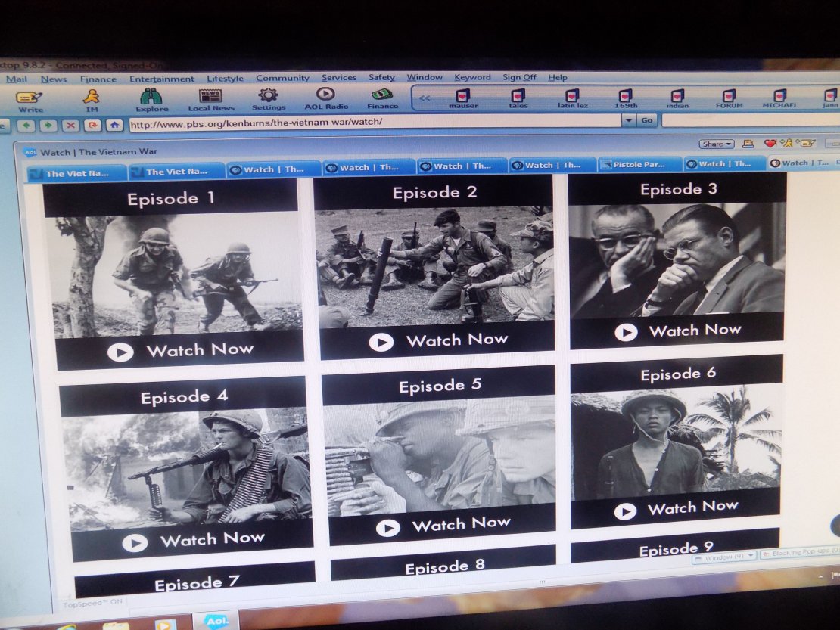Click the pbs.org URL address field
The height and width of the screenshot is (630, 840).
pos(375,122)
